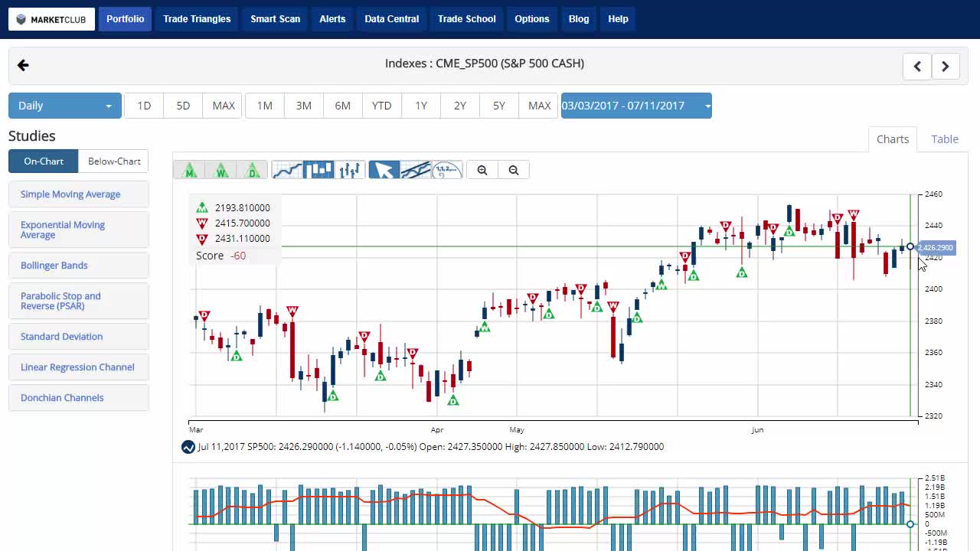
Task: Switch to candlestick chart type
Action: click(x=318, y=170)
